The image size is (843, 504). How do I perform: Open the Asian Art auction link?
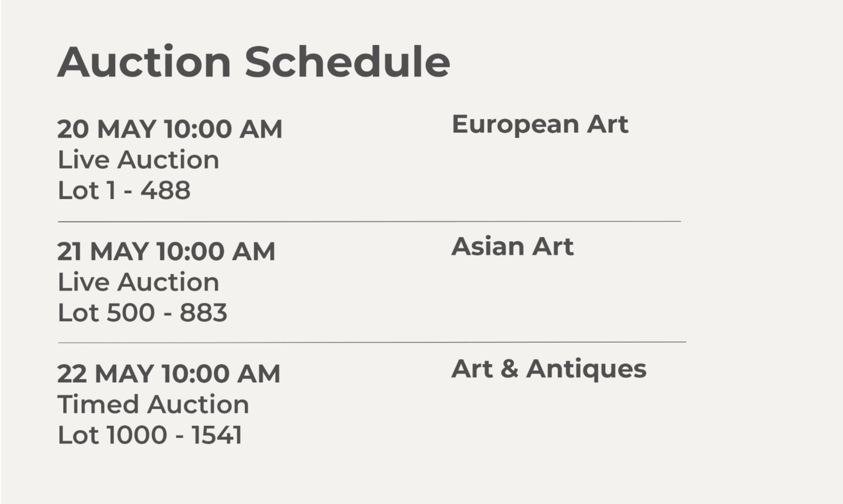click(x=512, y=246)
